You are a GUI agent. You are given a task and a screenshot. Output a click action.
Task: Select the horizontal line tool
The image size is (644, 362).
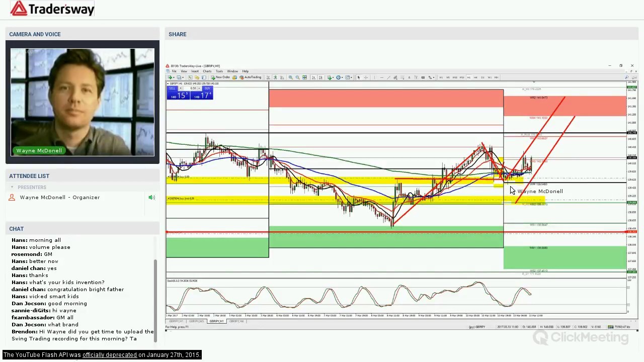coord(381,77)
